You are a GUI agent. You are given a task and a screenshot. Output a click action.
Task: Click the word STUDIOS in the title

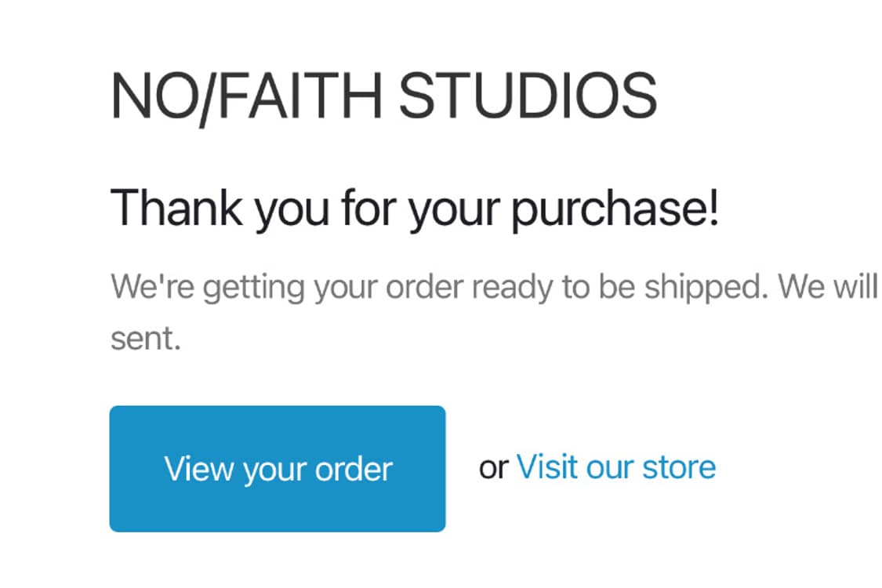pos(528,96)
